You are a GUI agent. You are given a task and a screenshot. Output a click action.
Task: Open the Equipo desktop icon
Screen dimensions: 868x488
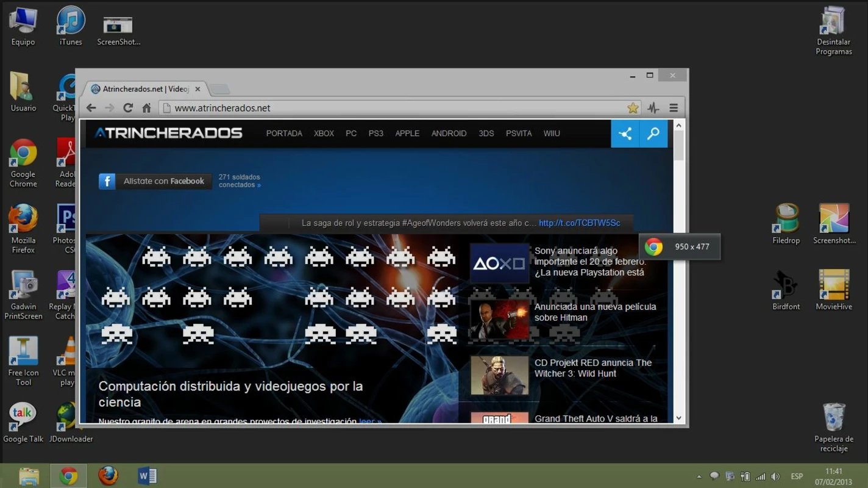[23, 27]
